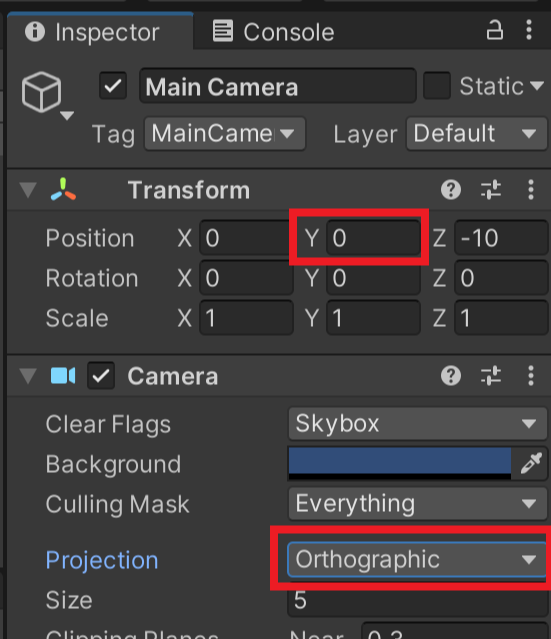Image resolution: width=551 pixels, height=639 pixels.
Task: Open the Inspector panel kebab menu
Action: point(529,30)
